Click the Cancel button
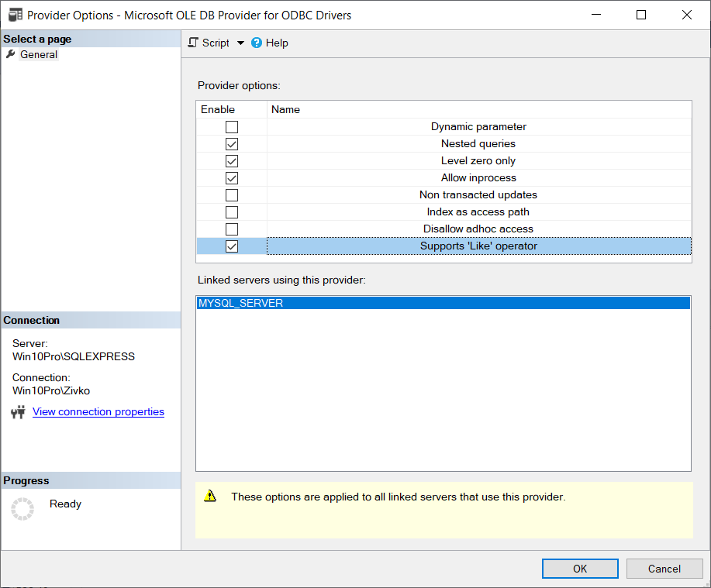 (x=664, y=569)
